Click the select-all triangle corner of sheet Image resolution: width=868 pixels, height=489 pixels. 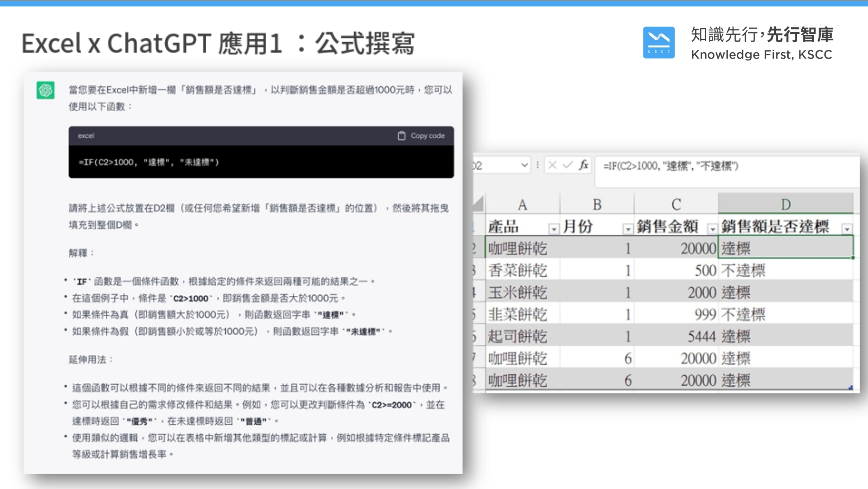pos(478,204)
